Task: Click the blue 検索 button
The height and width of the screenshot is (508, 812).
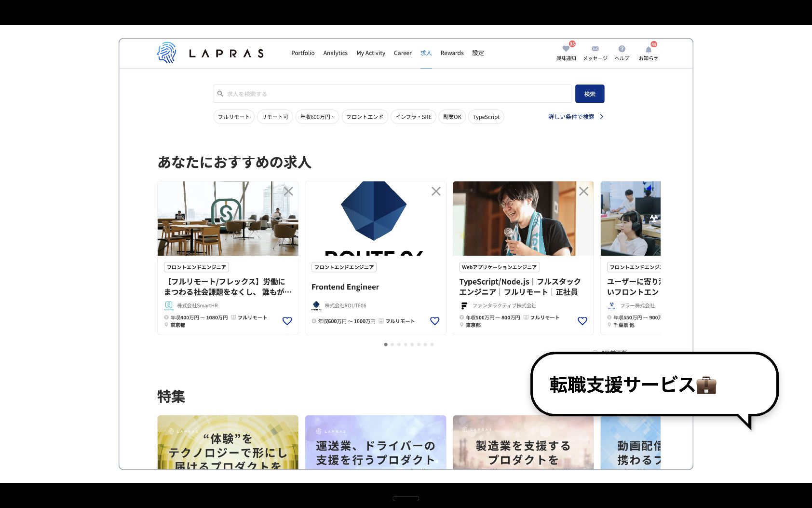Action: coord(590,94)
